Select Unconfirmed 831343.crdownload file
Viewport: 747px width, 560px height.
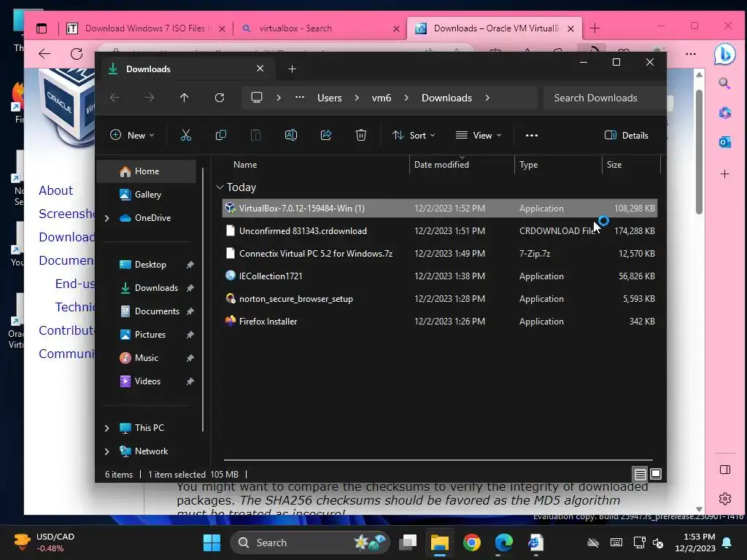pyautogui.click(x=439, y=231)
